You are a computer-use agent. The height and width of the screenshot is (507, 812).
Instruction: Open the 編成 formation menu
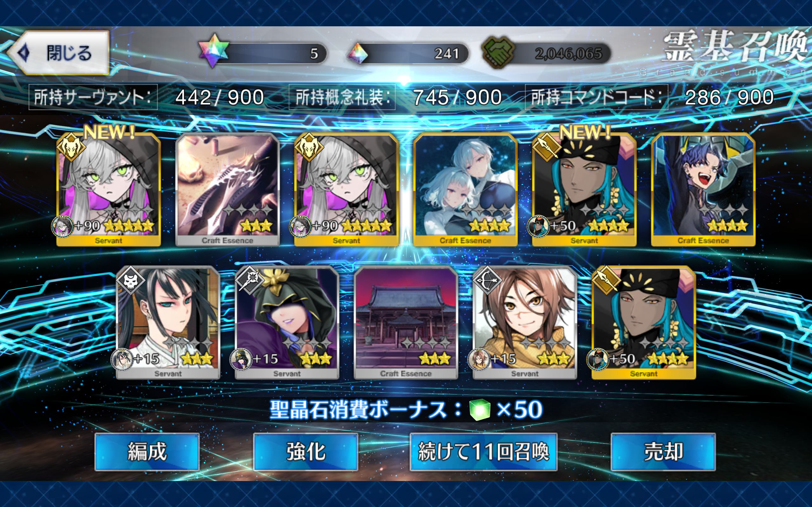tap(147, 452)
